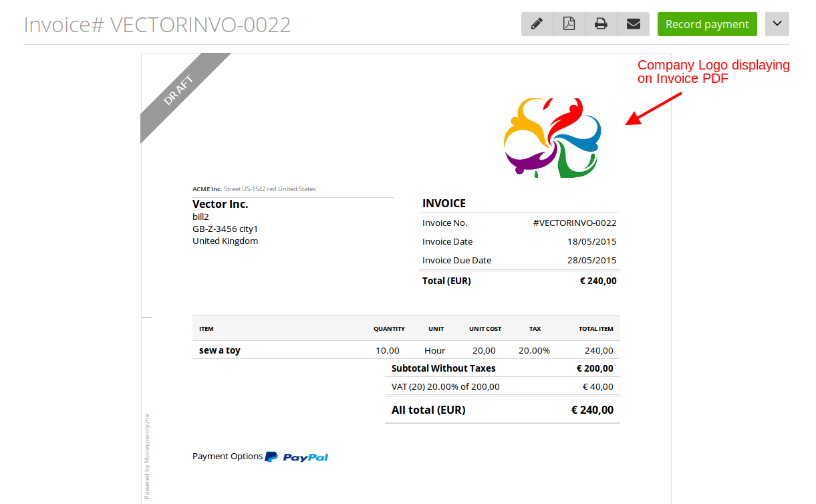Click the bill2 address line
The image size is (816, 504).
coord(200,217)
